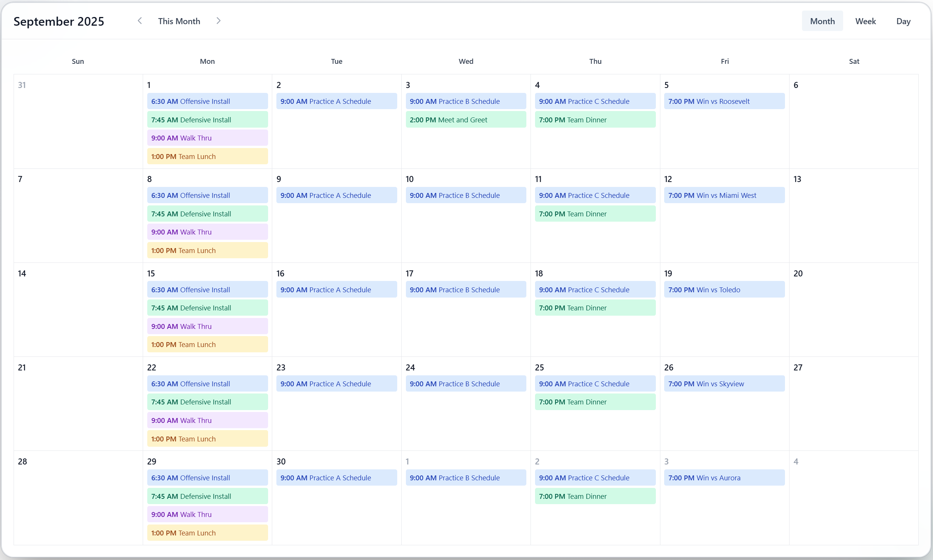This screenshot has height=560, width=933.
Task: Open Practice B Schedule on September 10
Action: point(466,195)
